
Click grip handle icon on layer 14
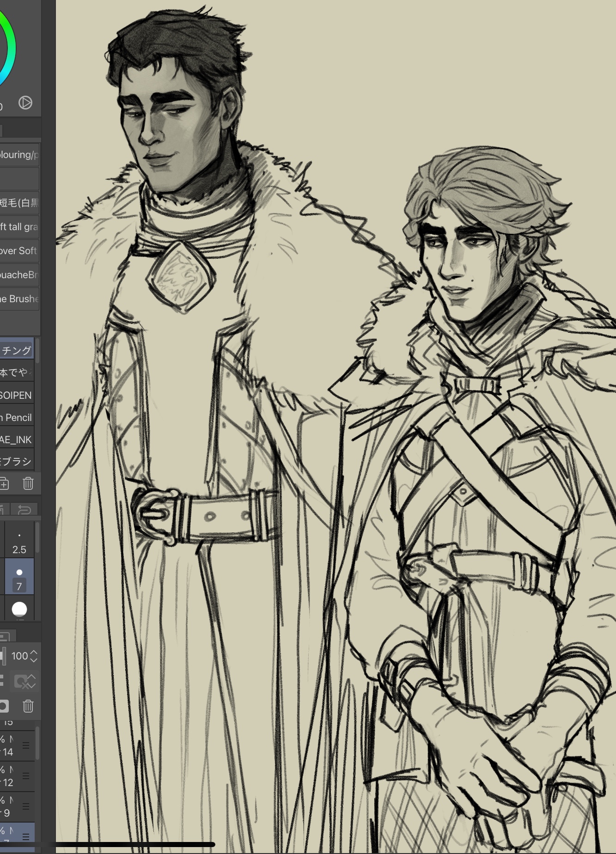tap(26, 745)
